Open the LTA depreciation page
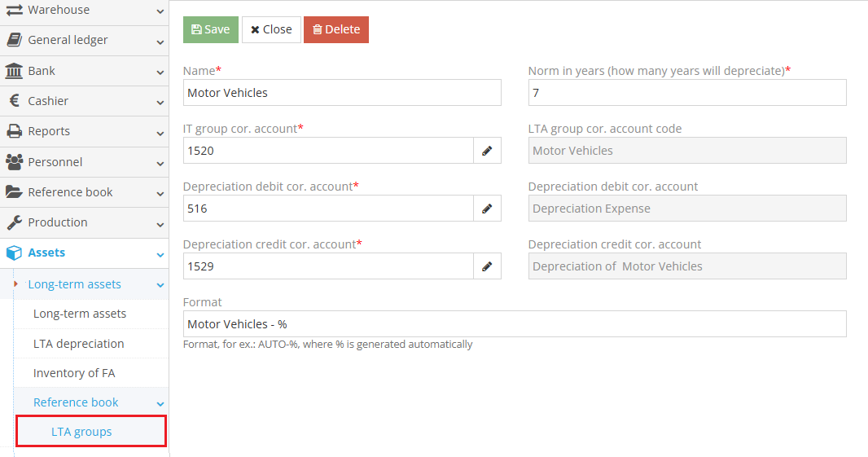Image resolution: width=868 pixels, height=457 pixels. click(79, 344)
